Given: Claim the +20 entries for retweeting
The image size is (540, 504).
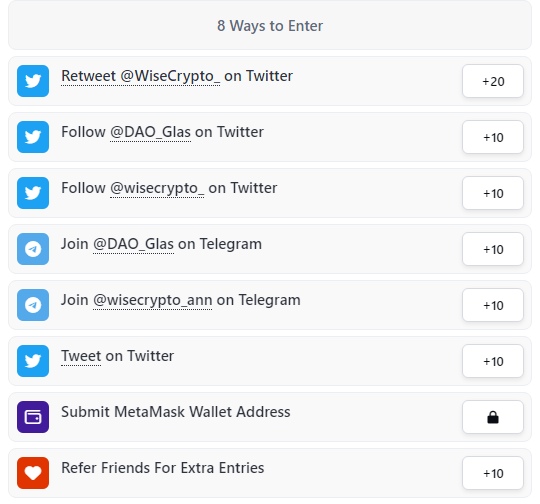Looking at the screenshot, I should coord(493,81).
